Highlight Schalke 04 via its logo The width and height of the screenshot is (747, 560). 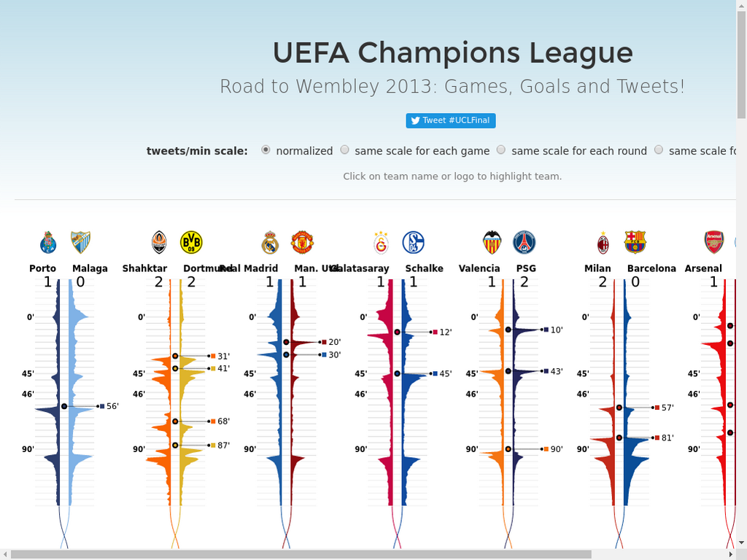pos(413,242)
